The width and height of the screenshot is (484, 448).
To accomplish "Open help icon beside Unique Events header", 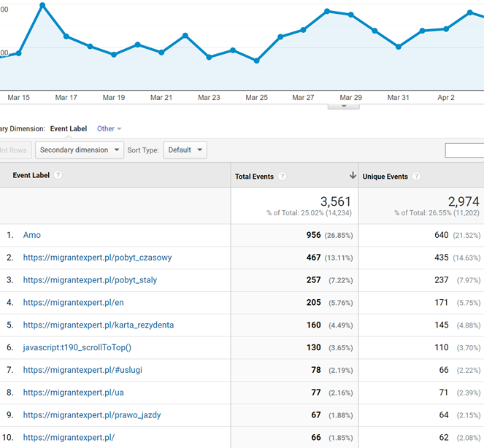I will (x=416, y=177).
